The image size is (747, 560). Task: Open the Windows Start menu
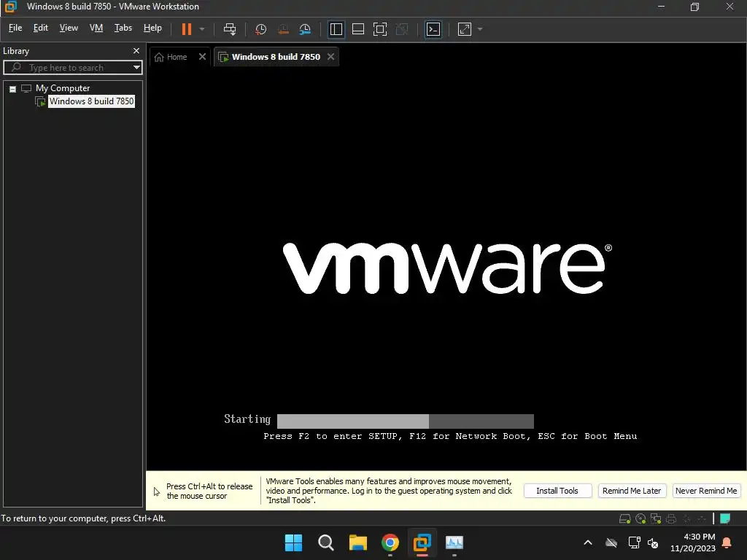pyautogui.click(x=293, y=542)
